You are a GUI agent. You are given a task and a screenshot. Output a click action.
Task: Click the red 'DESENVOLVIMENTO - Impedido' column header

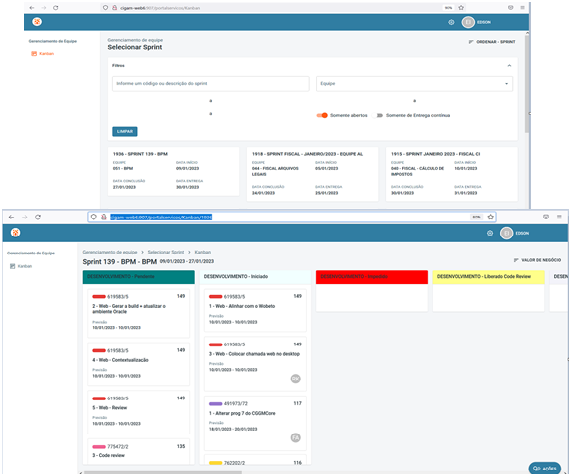[372, 277]
